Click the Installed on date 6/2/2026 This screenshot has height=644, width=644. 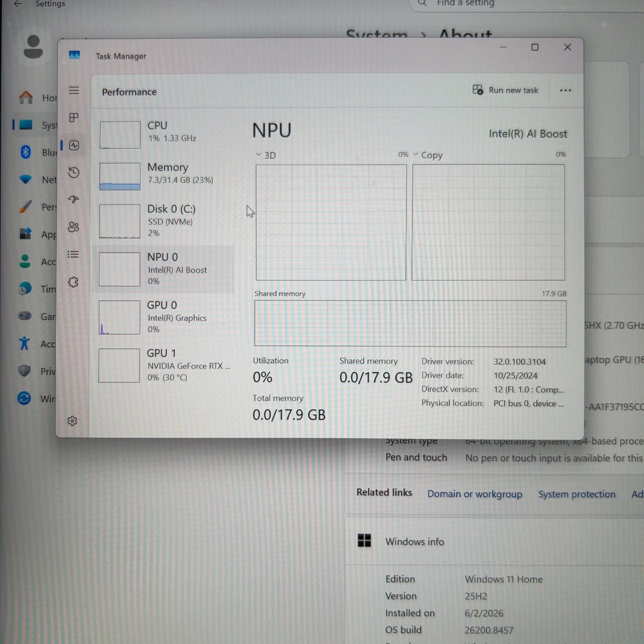click(484, 613)
